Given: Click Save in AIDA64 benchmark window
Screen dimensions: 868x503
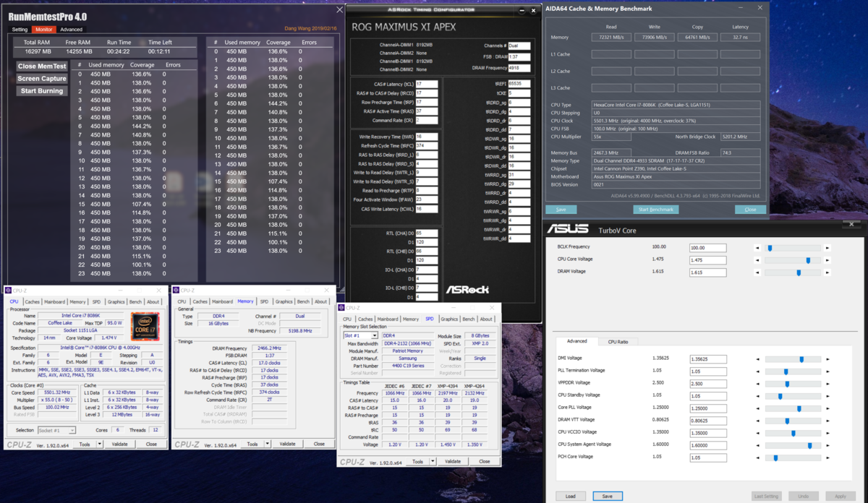Looking at the screenshot, I should tap(561, 210).
